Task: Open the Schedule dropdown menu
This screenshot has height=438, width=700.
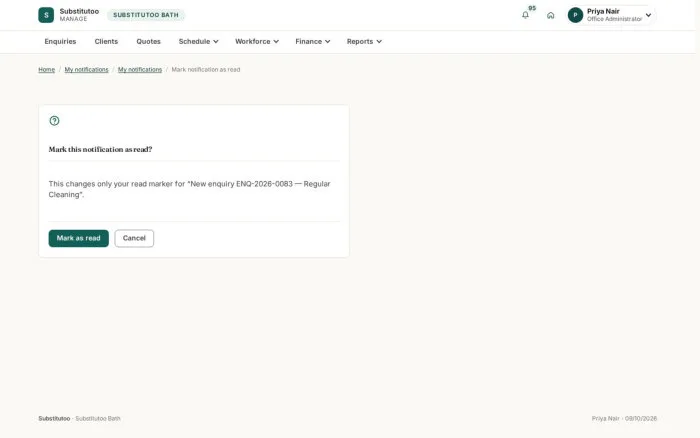Action: [198, 42]
